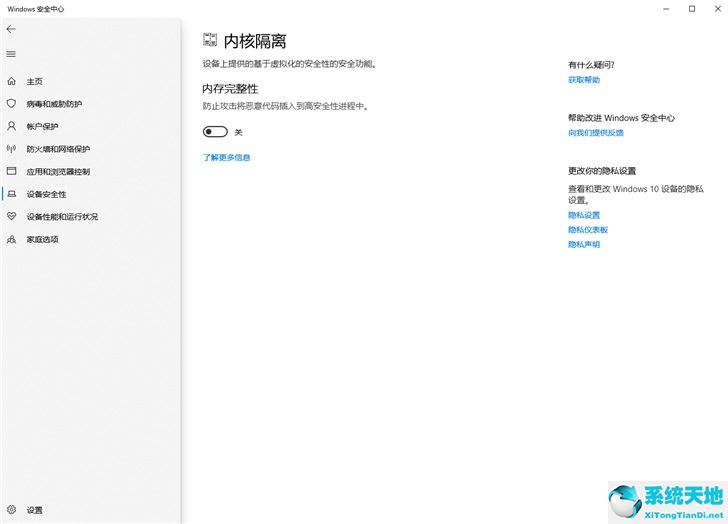Select 设备安全性 in the sidebar
The height and width of the screenshot is (524, 728).
(x=46, y=194)
